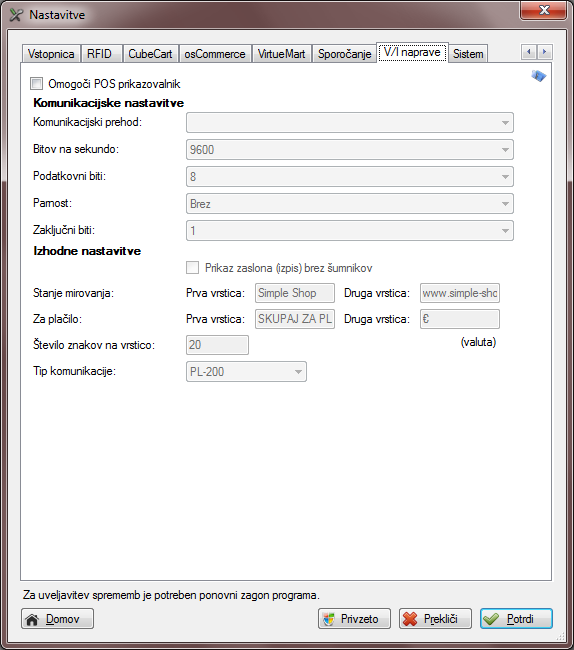Click the house icon on Domov
574x650 pixels.
(32, 619)
